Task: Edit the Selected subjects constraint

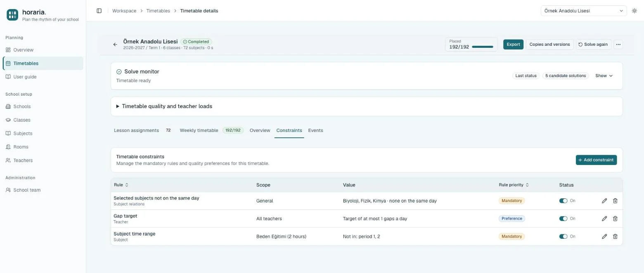Action: pos(604,201)
